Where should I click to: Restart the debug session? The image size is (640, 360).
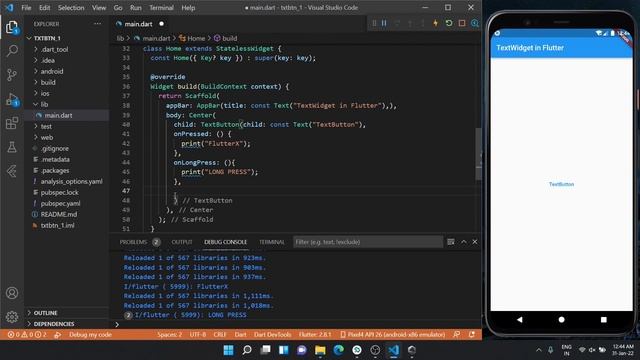tap(449, 23)
